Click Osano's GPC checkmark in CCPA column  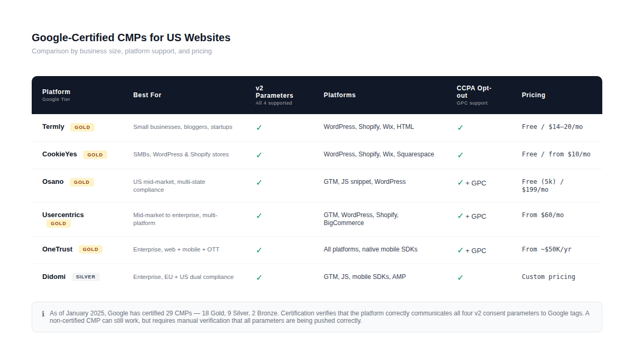460,183
